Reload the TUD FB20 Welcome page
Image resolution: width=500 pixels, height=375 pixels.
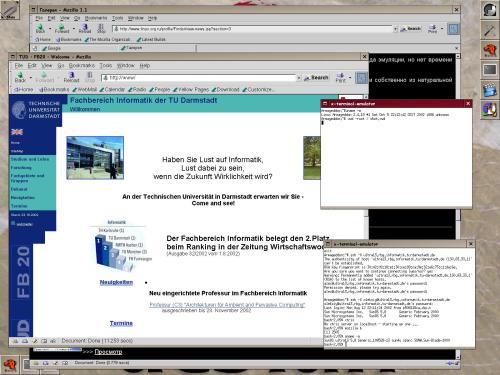71,77
